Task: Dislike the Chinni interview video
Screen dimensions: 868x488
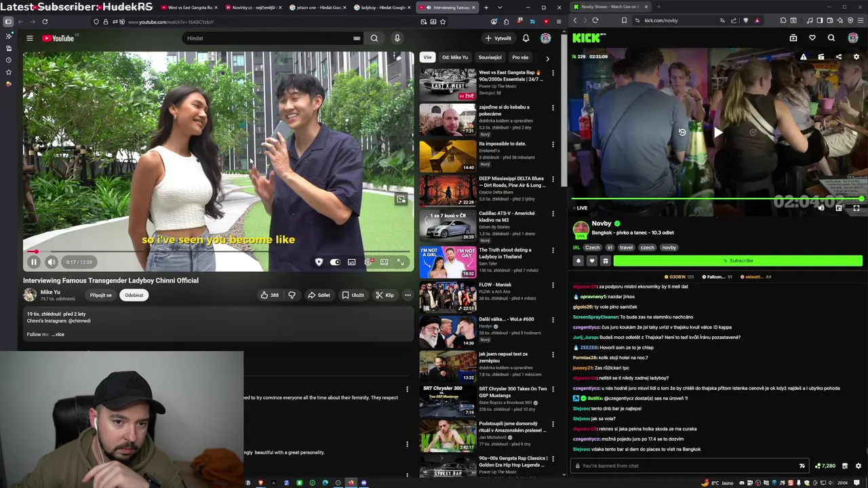Action: (292, 295)
